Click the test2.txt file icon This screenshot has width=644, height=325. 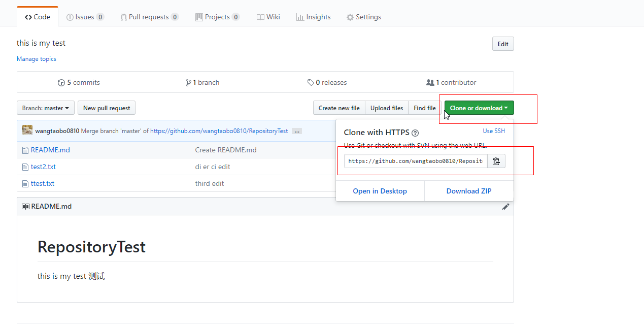point(25,167)
